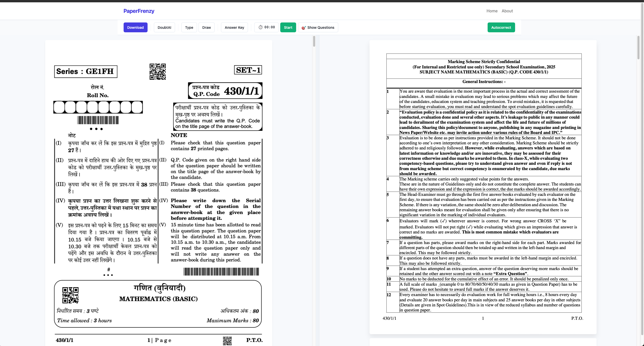The image size is (644, 346).
Task: Start the exam timer
Action: pyautogui.click(x=288, y=28)
